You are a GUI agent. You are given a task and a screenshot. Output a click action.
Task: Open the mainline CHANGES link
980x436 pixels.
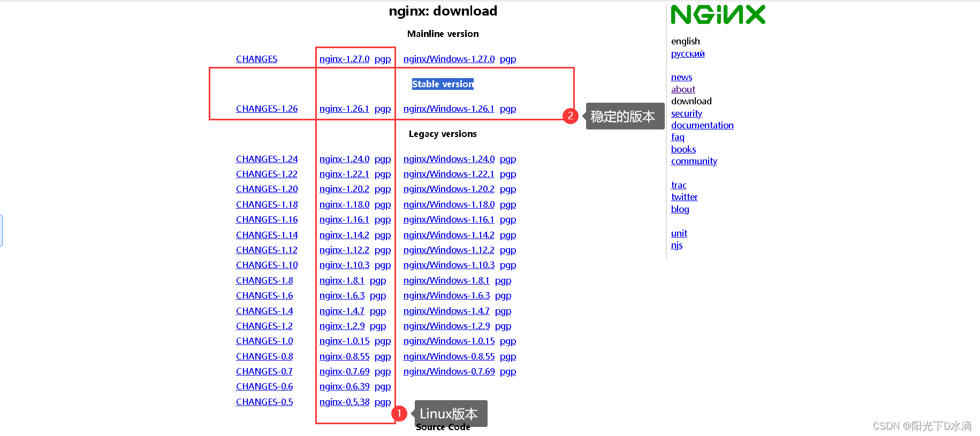[x=256, y=59]
